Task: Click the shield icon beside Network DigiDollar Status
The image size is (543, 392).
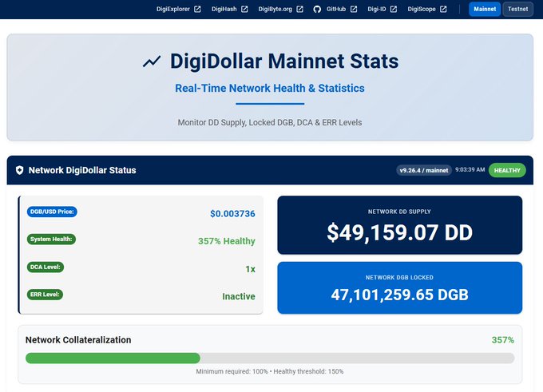Action: pyautogui.click(x=19, y=170)
